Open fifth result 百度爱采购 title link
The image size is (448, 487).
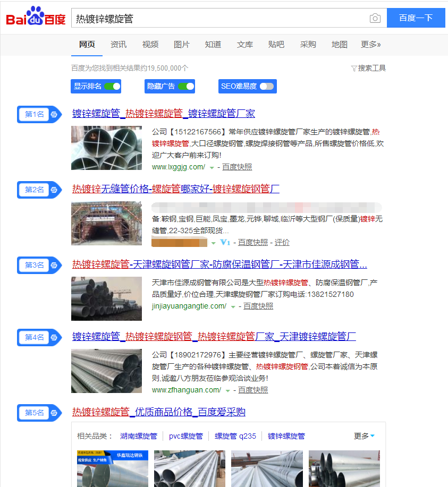[x=159, y=412]
